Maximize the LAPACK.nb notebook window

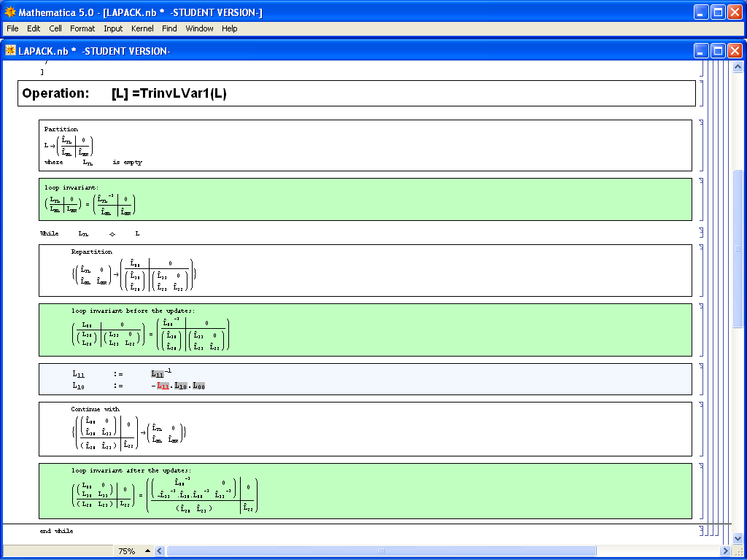(718, 50)
